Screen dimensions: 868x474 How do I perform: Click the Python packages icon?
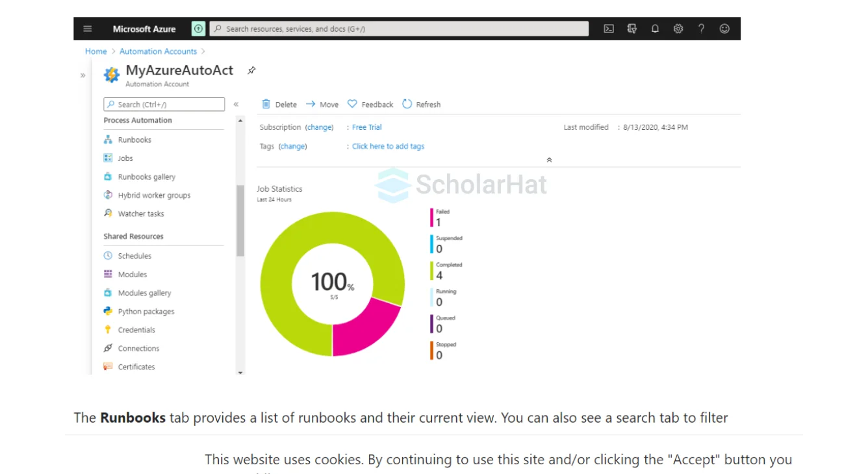pos(108,311)
